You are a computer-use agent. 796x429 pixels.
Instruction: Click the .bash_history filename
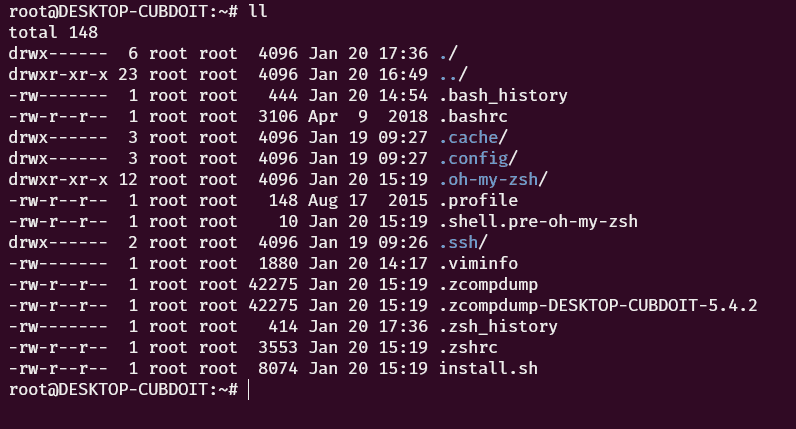point(503,95)
